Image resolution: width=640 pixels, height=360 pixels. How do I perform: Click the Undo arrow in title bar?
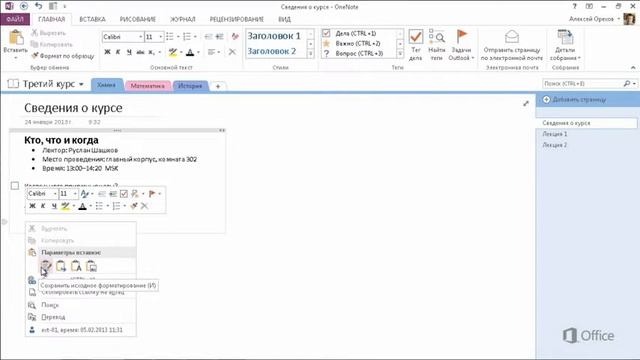pyautogui.click(x=38, y=6)
